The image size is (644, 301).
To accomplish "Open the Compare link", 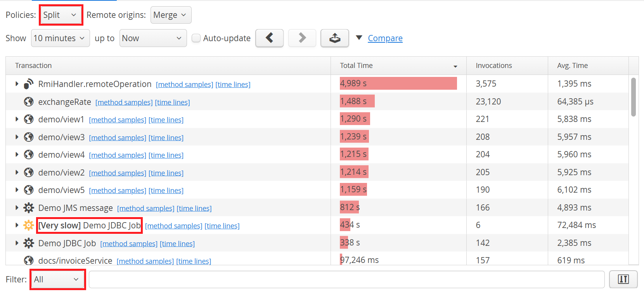I will (x=385, y=38).
